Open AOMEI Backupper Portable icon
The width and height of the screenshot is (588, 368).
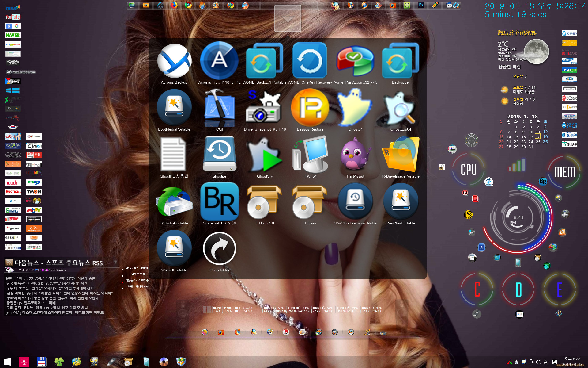[x=265, y=61]
